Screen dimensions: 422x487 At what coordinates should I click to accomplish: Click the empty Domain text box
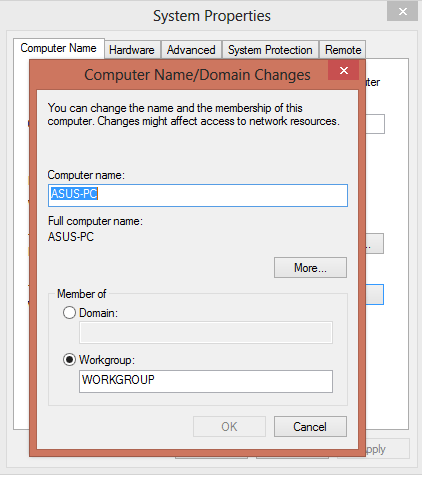click(x=206, y=332)
